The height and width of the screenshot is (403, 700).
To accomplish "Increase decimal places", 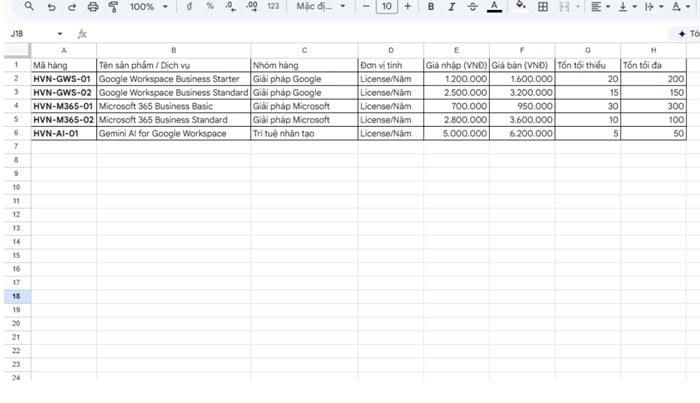I will click(x=252, y=6).
